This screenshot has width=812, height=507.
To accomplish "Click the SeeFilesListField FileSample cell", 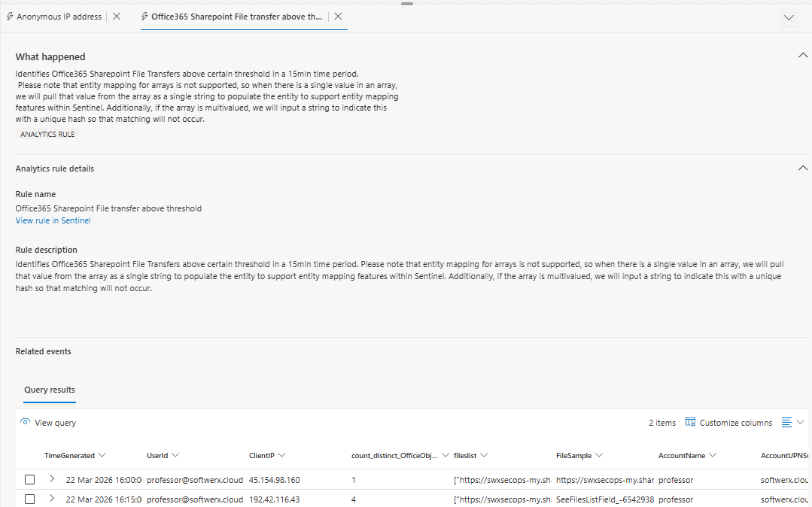I will [605, 499].
